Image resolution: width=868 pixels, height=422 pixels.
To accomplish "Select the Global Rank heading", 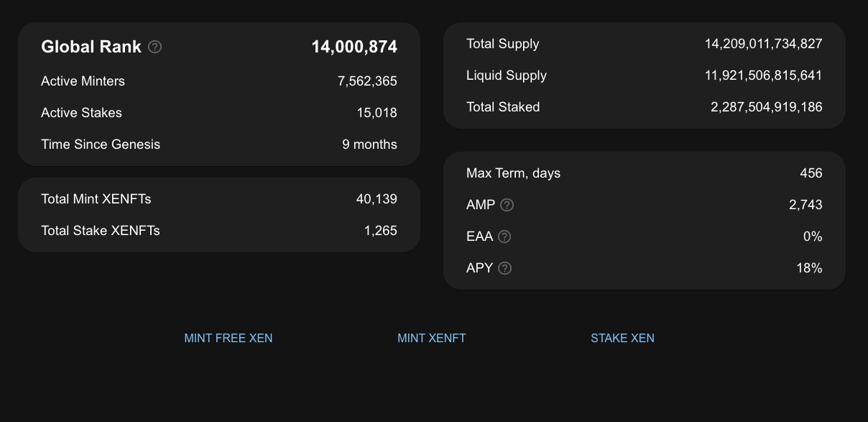I will pyautogui.click(x=91, y=47).
